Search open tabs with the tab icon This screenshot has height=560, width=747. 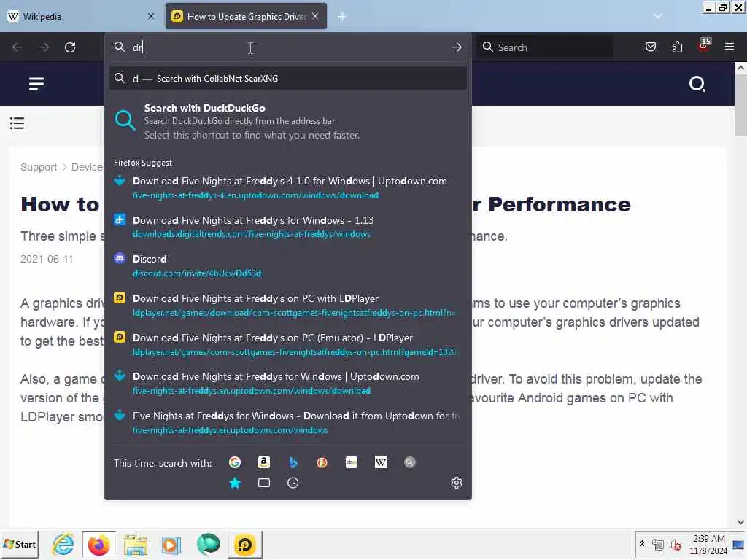tap(264, 483)
